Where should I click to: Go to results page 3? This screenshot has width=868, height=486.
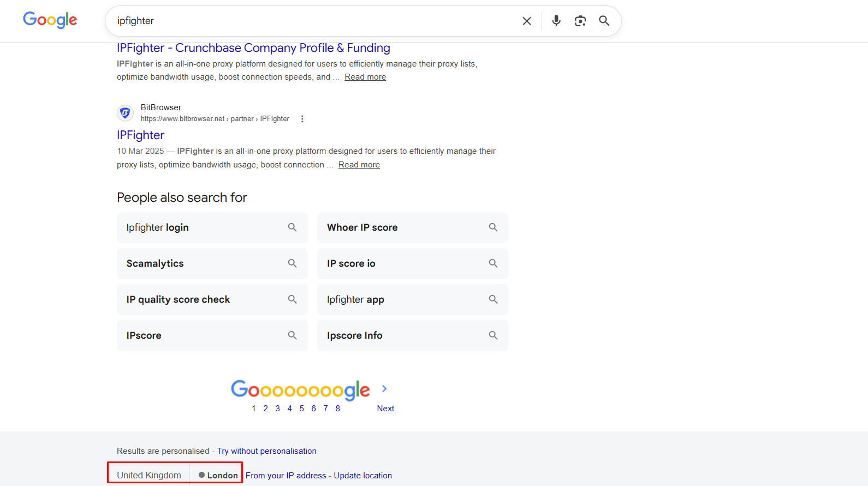(278, 409)
